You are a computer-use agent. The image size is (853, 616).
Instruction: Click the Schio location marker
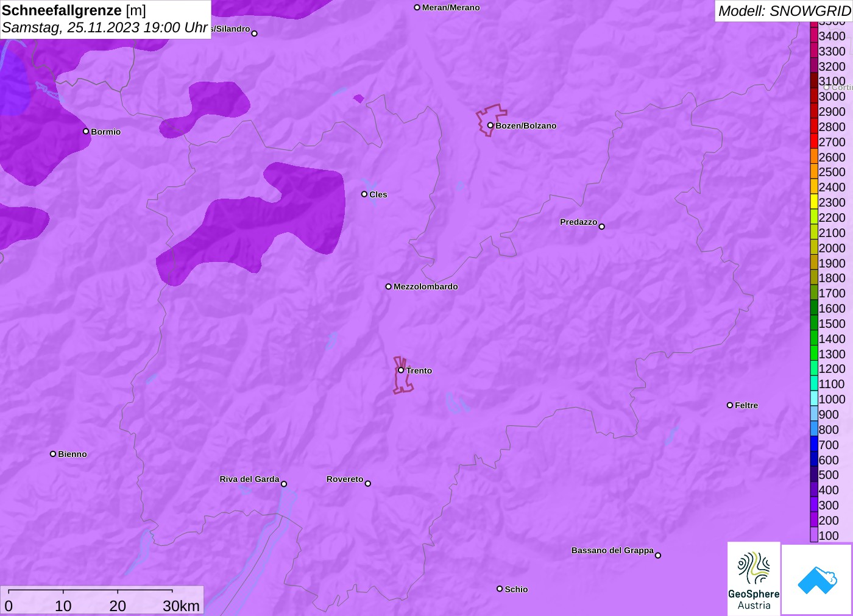tap(500, 589)
